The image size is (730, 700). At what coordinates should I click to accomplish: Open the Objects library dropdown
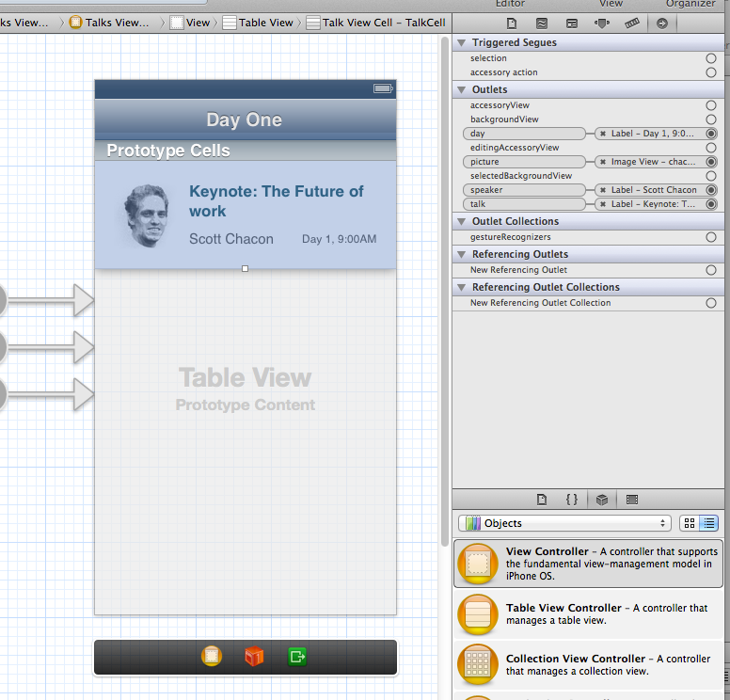564,523
